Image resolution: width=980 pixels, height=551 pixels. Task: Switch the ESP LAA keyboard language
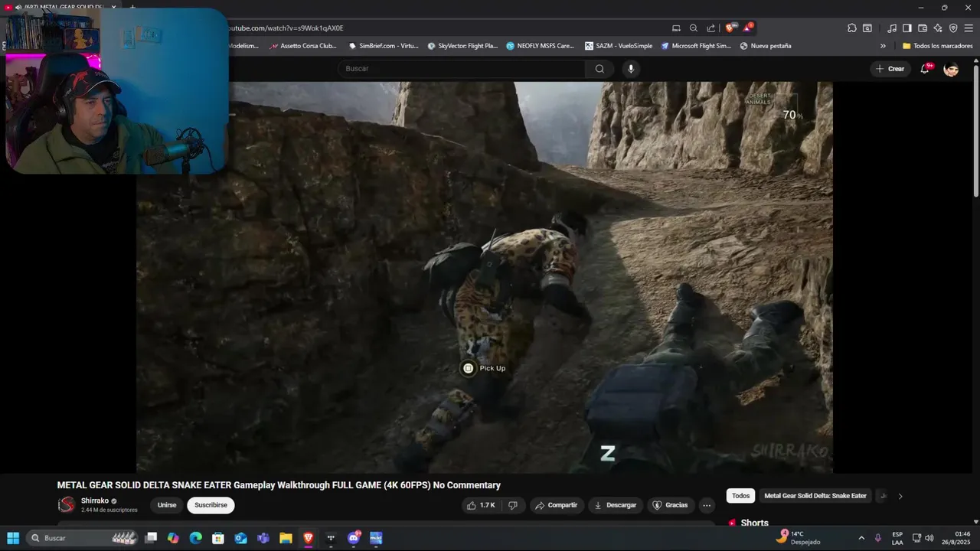tap(897, 538)
